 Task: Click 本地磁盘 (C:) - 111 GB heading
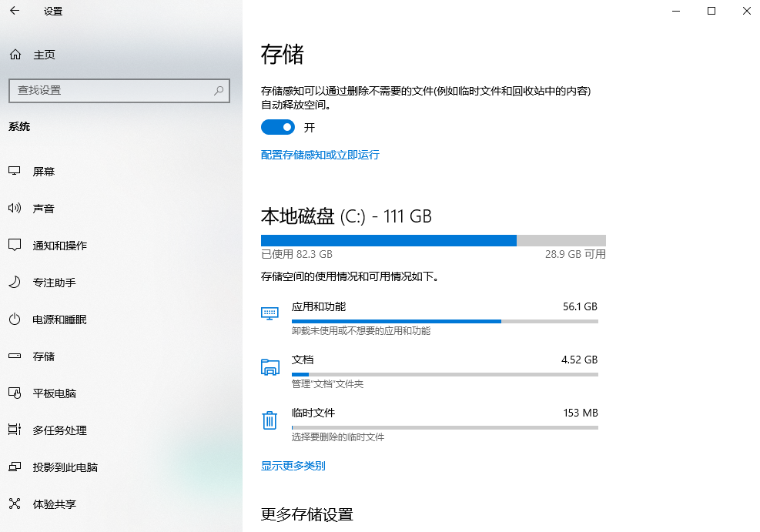click(346, 216)
